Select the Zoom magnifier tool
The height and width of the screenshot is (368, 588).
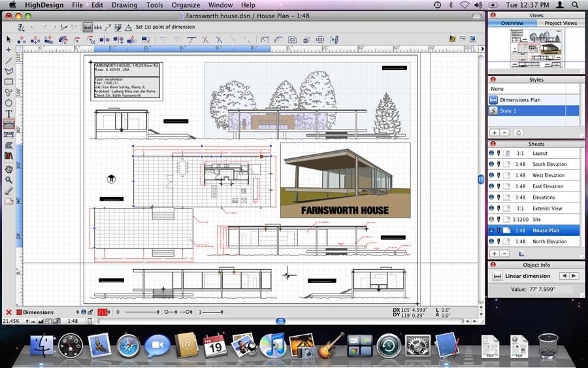coord(8,180)
